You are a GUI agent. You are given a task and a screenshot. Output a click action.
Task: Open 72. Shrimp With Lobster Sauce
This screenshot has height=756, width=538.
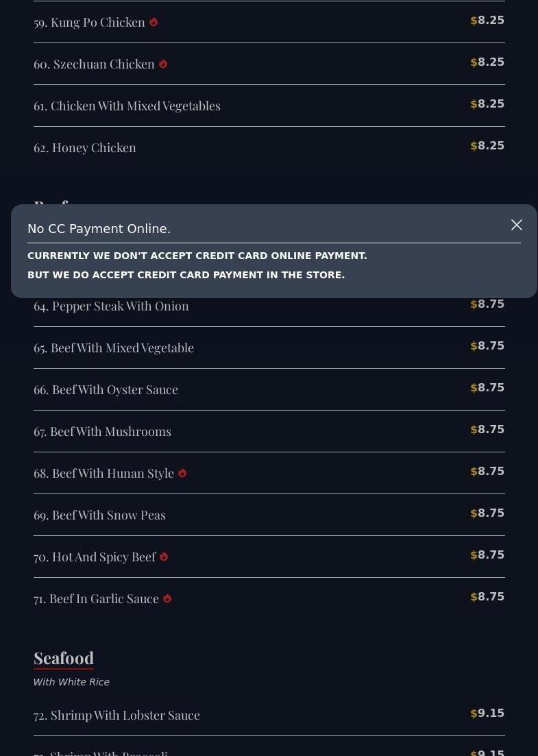pos(117,716)
